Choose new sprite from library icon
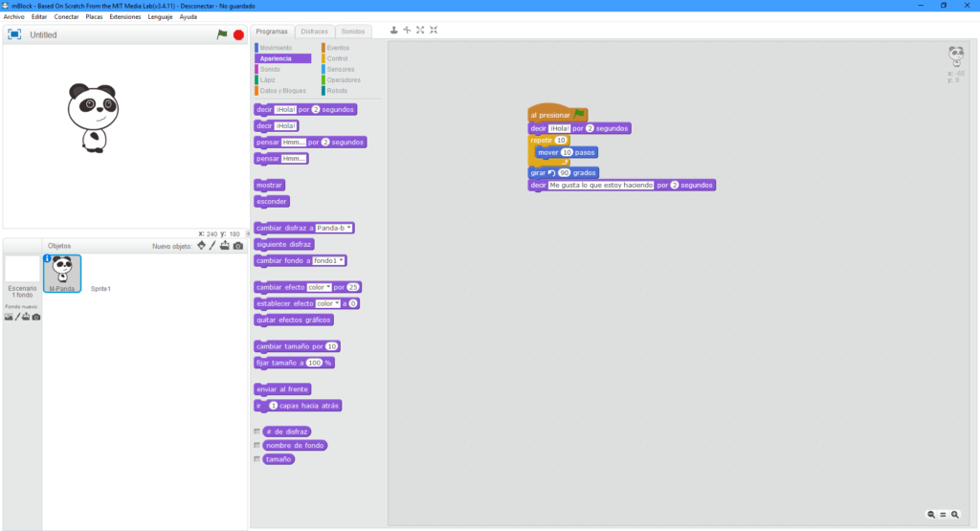The image size is (980, 531). (201, 246)
